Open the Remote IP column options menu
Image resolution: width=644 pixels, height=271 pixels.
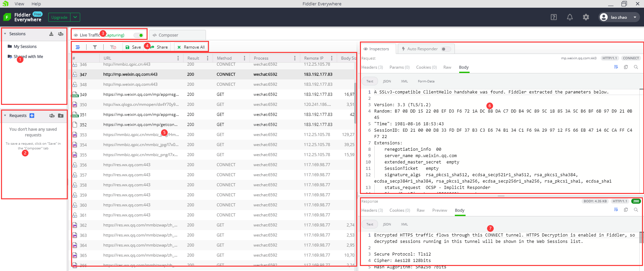tap(332, 58)
